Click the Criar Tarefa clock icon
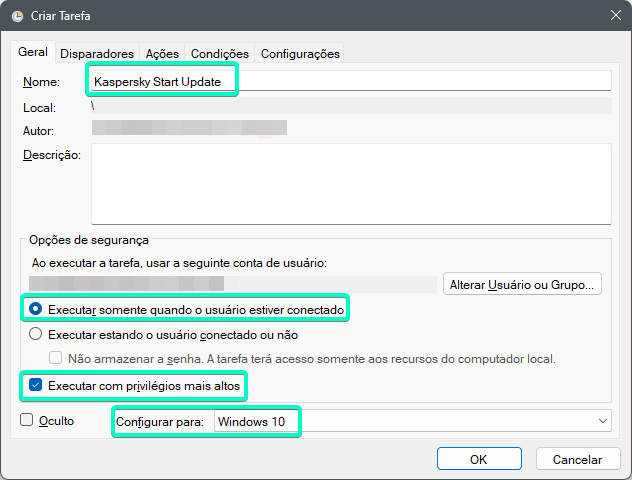 click(17, 16)
